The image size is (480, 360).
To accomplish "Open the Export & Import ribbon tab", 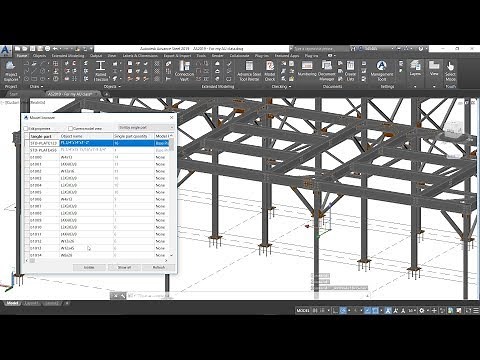I will [x=177, y=56].
